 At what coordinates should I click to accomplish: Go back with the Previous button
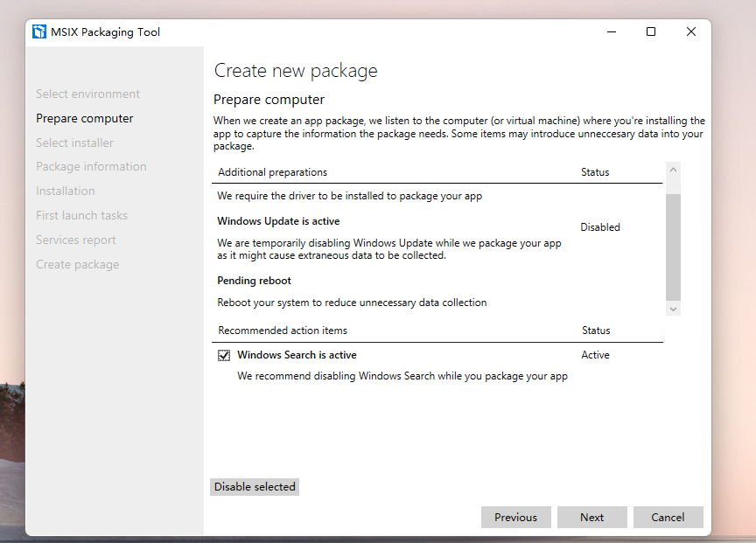click(516, 518)
